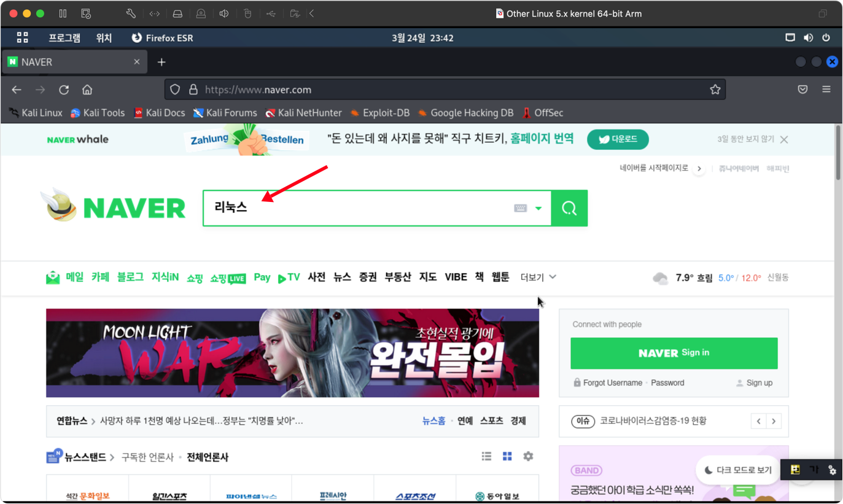Screen dimensions: 843x504
Task: Click the hard disk icon in VM toolbar
Action: coord(177,14)
